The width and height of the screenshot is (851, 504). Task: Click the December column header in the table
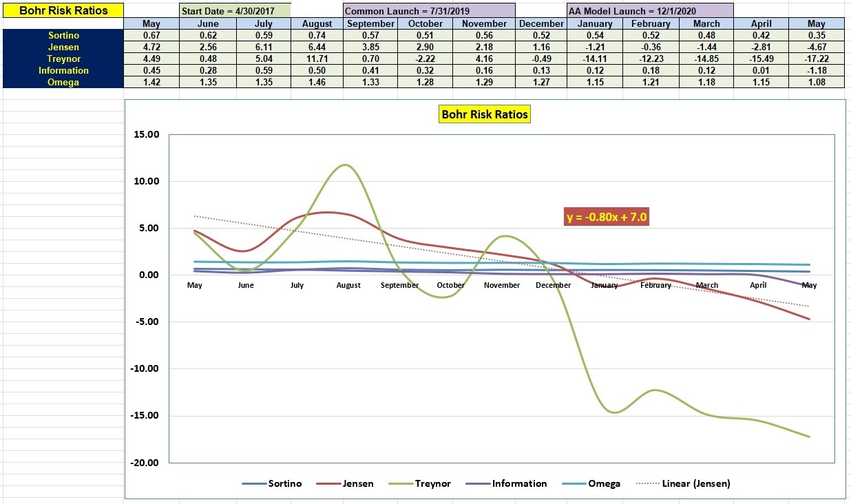(x=541, y=23)
